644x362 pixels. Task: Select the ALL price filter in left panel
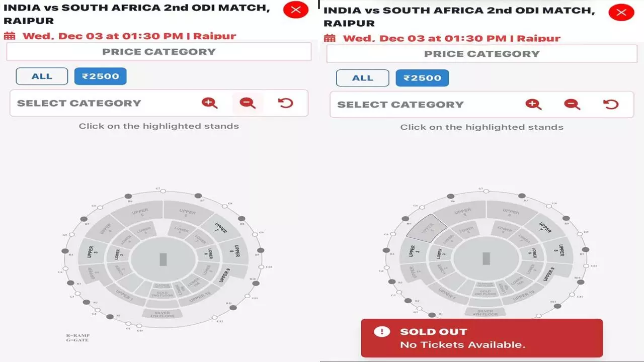(42, 76)
